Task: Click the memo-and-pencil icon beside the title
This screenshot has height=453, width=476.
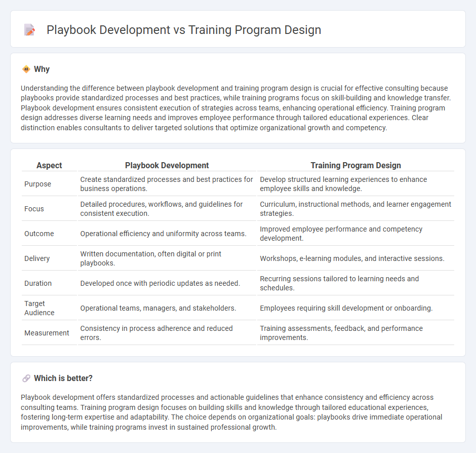Action: pos(29,29)
